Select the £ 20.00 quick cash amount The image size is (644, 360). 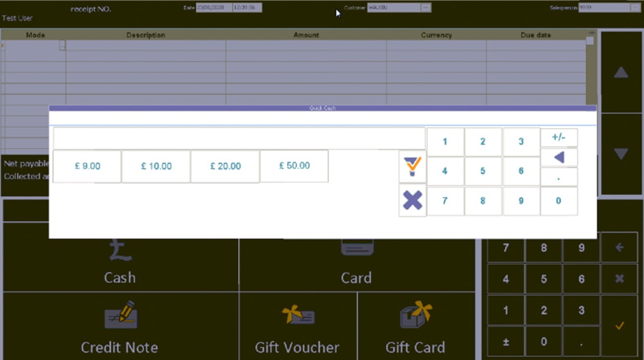pyautogui.click(x=225, y=166)
